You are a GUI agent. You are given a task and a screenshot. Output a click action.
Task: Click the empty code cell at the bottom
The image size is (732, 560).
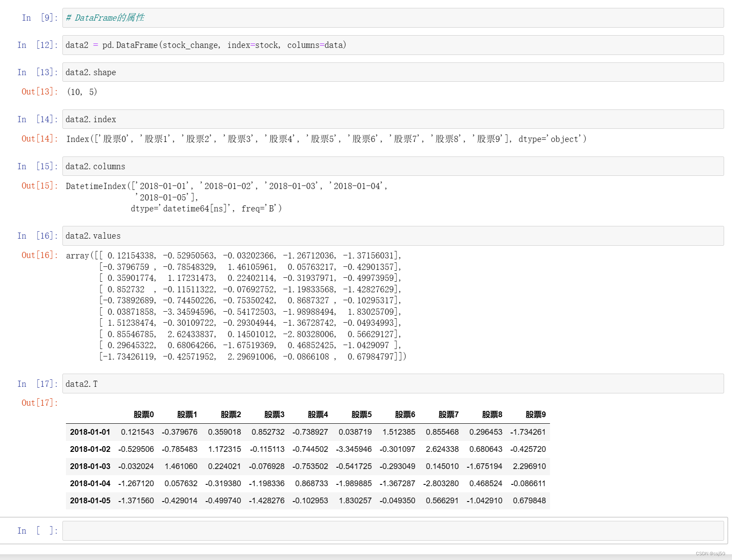(393, 531)
